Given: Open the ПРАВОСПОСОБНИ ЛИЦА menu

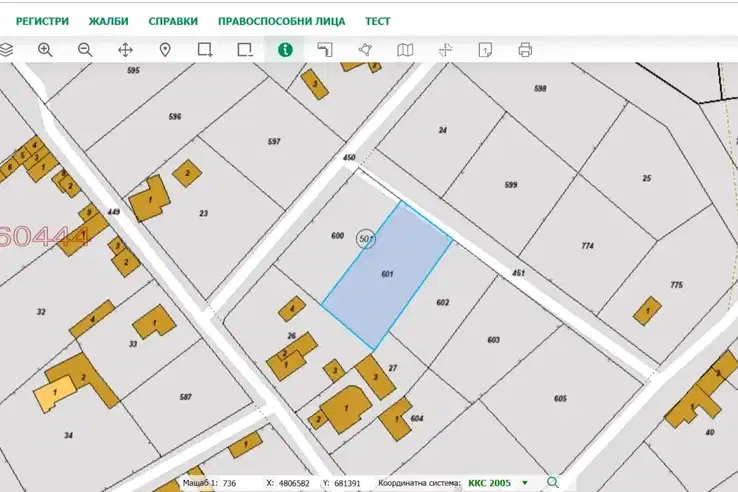Looking at the screenshot, I should 281,21.
